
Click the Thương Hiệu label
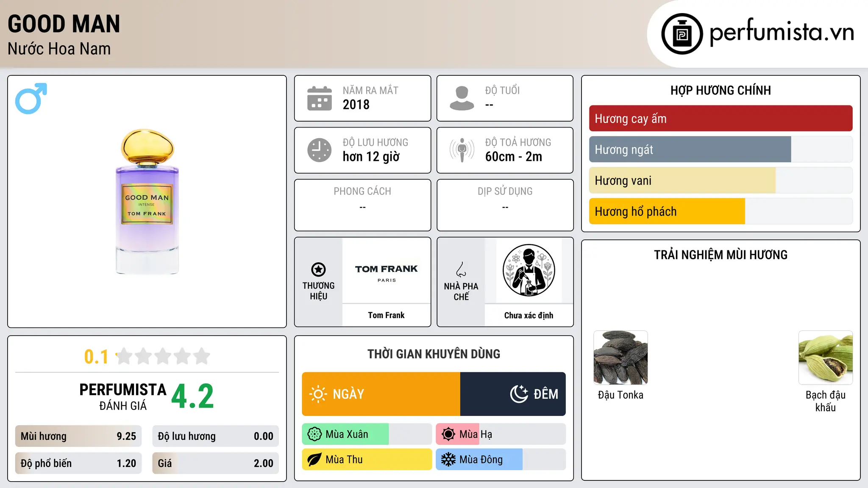[x=318, y=291]
